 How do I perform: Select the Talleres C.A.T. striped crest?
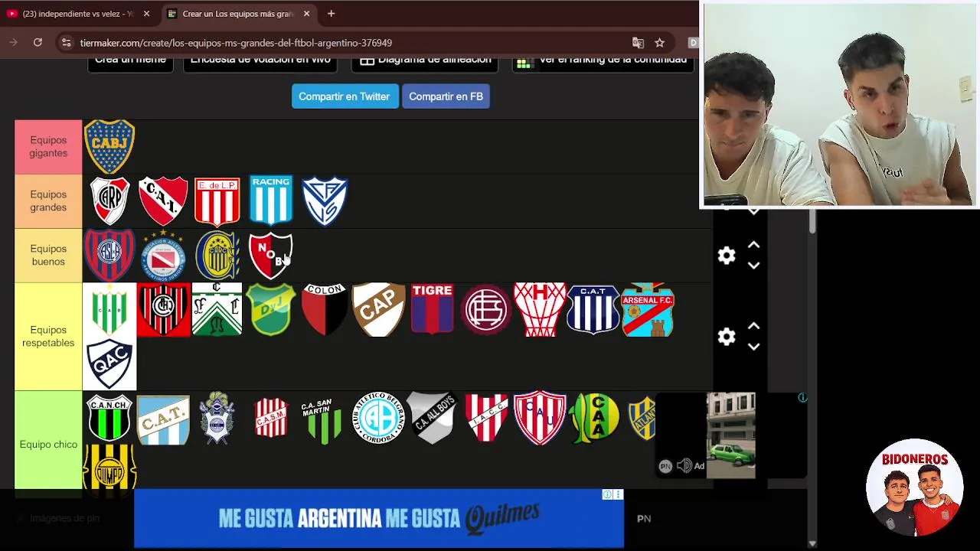(593, 309)
